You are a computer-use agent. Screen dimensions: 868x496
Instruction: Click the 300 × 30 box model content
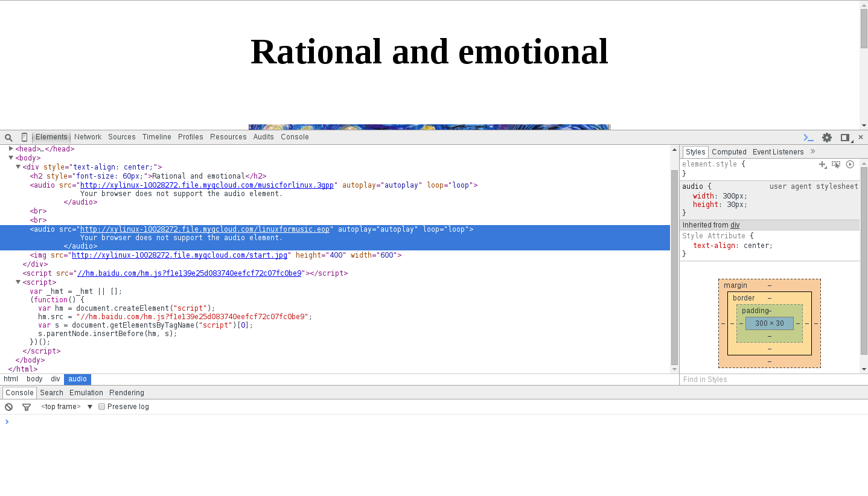click(770, 323)
